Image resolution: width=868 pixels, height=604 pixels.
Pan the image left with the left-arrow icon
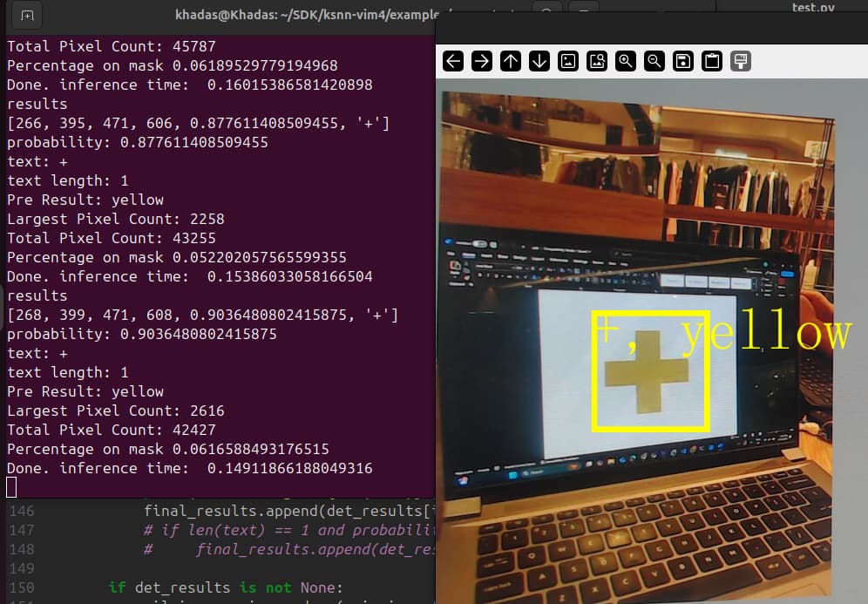(x=453, y=61)
